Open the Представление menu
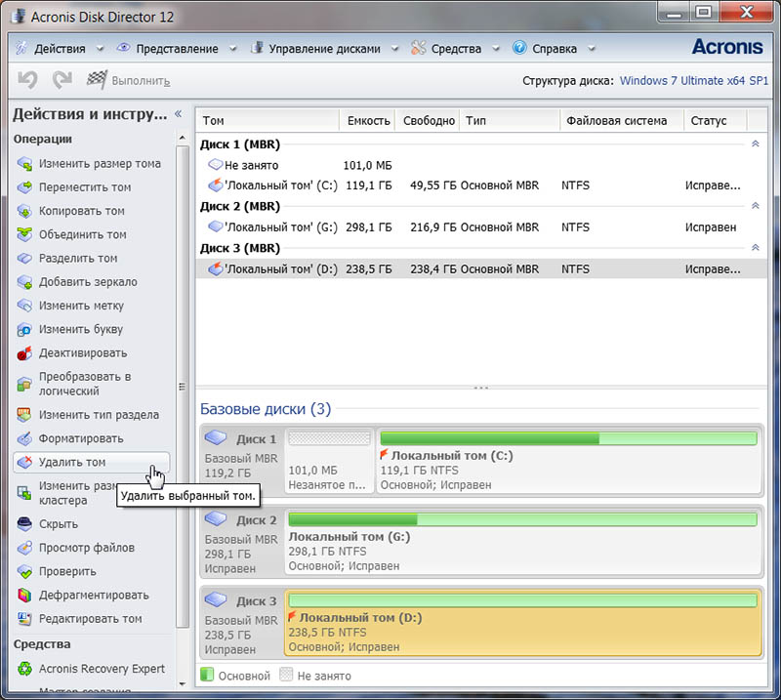 [x=177, y=49]
